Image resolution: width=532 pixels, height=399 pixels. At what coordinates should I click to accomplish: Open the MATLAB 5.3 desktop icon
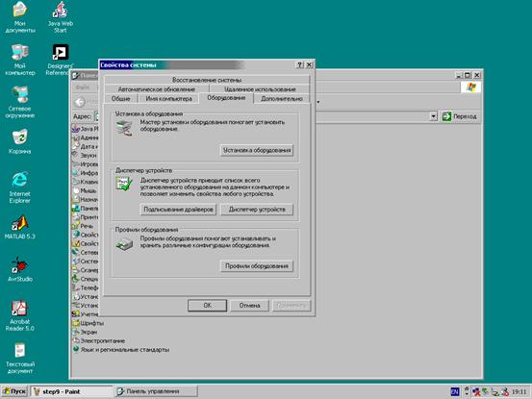(19, 228)
